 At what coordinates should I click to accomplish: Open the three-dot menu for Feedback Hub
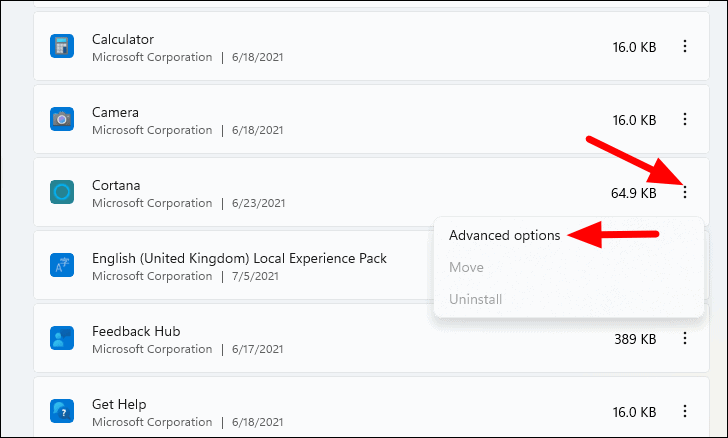pyautogui.click(x=685, y=338)
